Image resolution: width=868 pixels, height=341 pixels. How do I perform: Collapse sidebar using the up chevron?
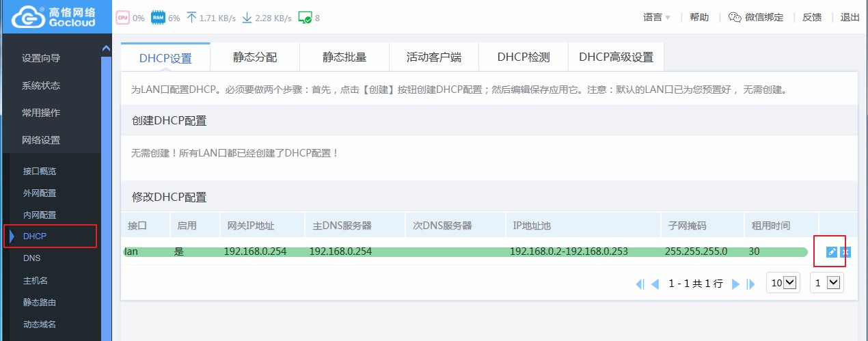coord(106,48)
